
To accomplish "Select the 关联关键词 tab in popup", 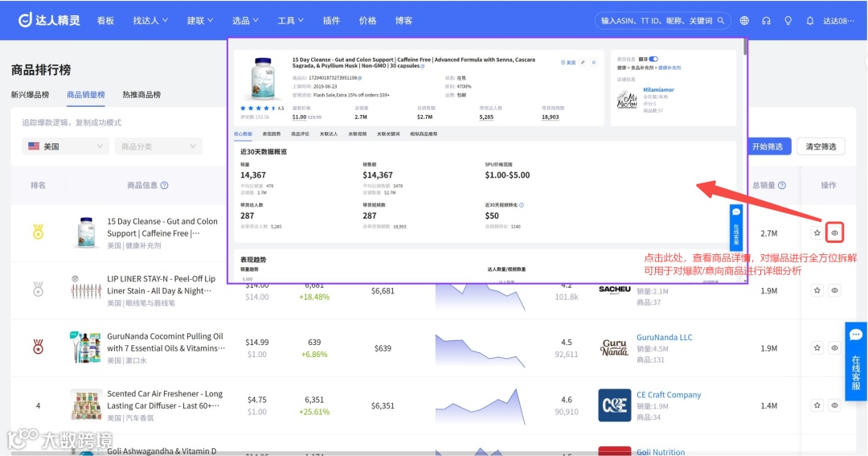I will [x=388, y=134].
